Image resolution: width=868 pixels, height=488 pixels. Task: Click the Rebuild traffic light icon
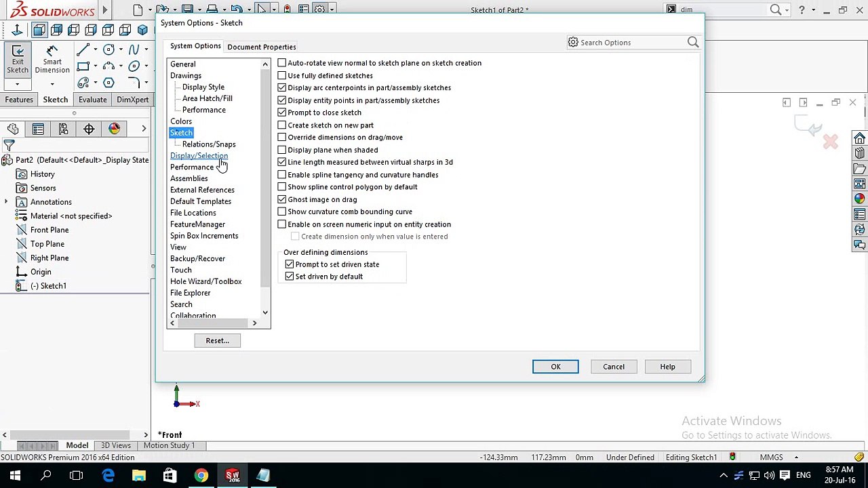point(287,9)
